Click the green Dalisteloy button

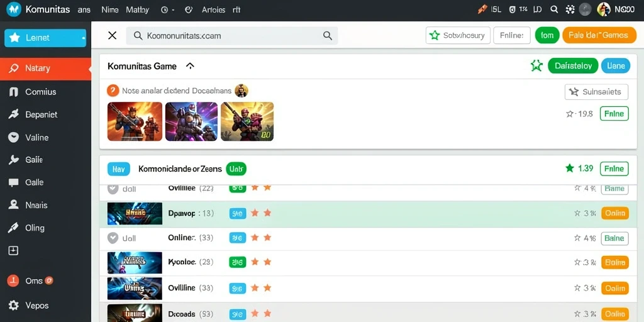[x=573, y=65]
